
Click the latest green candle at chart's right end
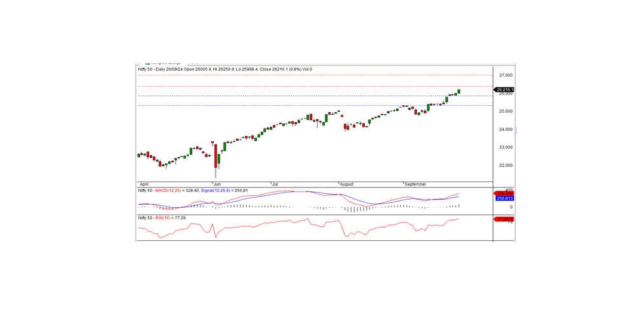459,91
